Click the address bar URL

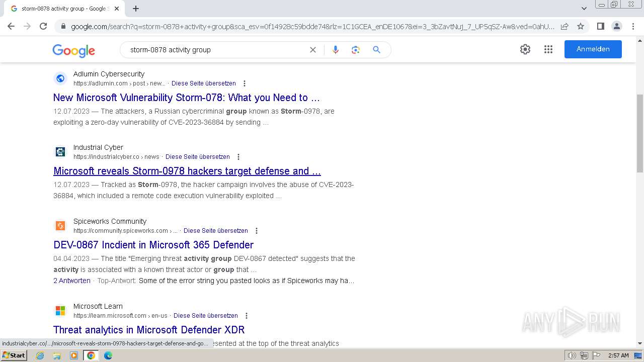tap(312, 26)
